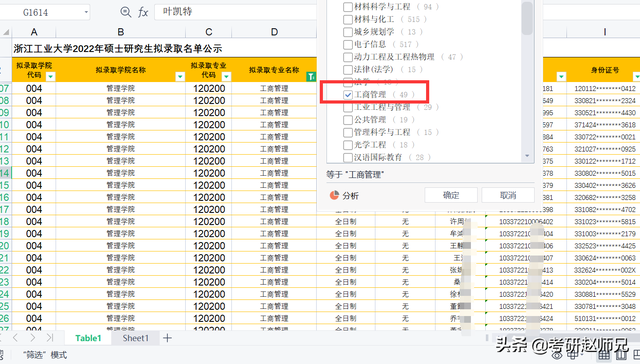Screen dimensions: 640x364
Task: Select cell 330521********4430
Action: pyautogui.click(x=605, y=113)
